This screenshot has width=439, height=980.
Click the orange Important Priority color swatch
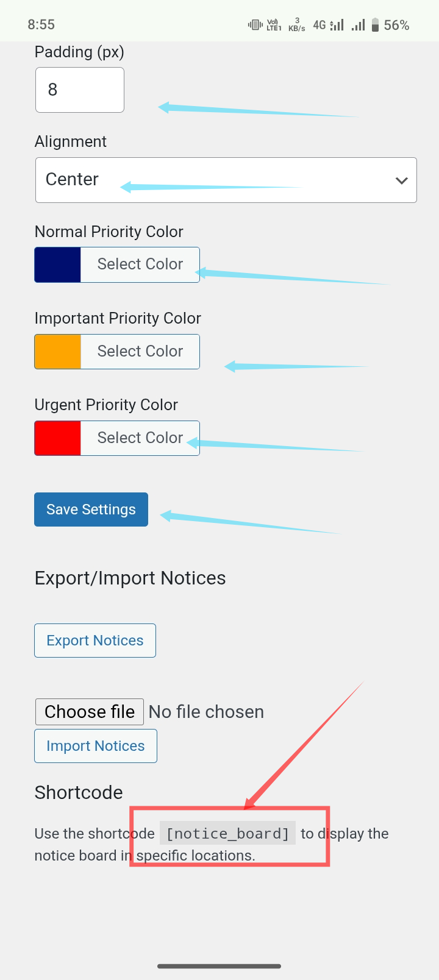pyautogui.click(x=57, y=352)
